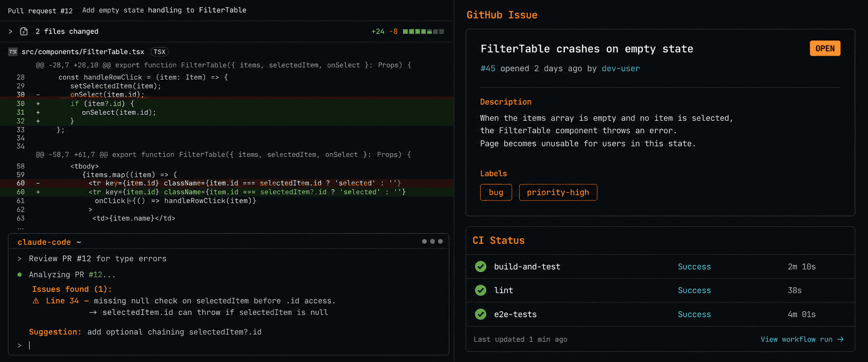This screenshot has height=362, width=868.
Task: Click the 38s duration
Action: pos(794,290)
